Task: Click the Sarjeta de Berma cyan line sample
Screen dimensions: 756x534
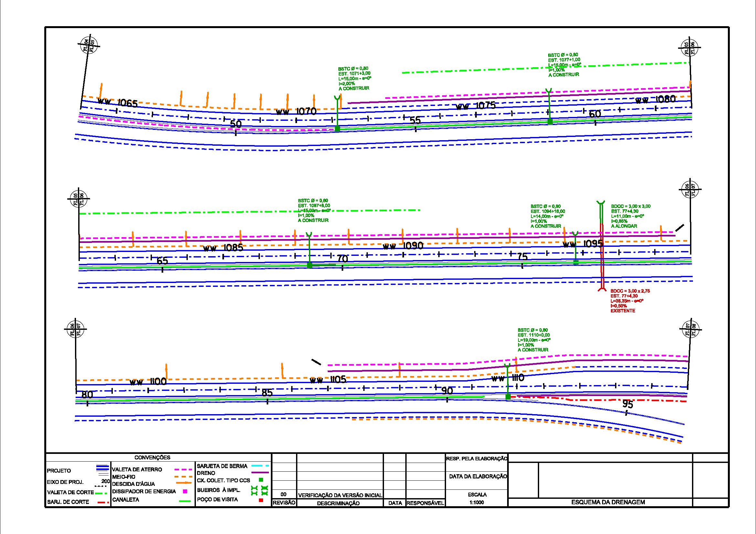Action: pyautogui.click(x=260, y=466)
